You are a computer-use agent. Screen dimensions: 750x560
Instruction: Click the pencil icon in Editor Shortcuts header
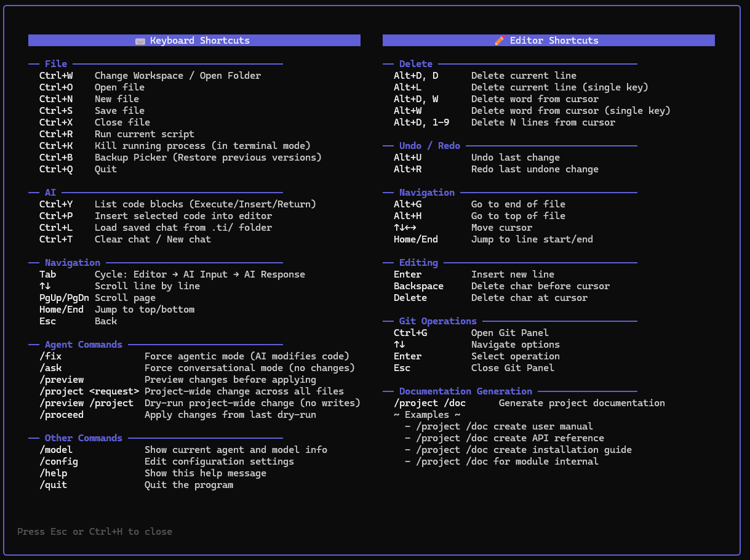tap(499, 40)
